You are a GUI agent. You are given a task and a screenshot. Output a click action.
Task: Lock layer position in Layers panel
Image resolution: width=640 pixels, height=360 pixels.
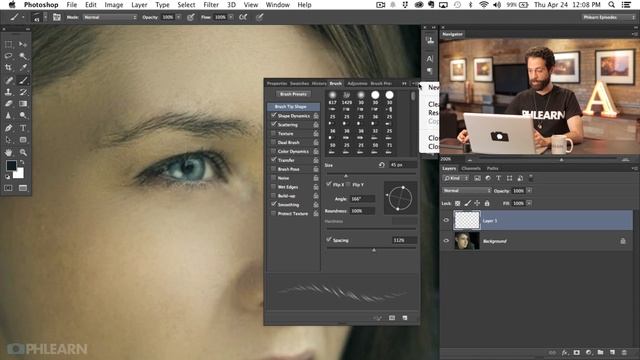click(x=477, y=203)
